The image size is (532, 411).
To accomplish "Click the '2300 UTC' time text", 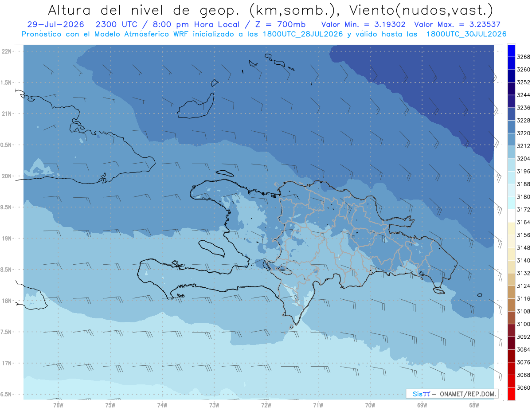I will pos(117,24).
